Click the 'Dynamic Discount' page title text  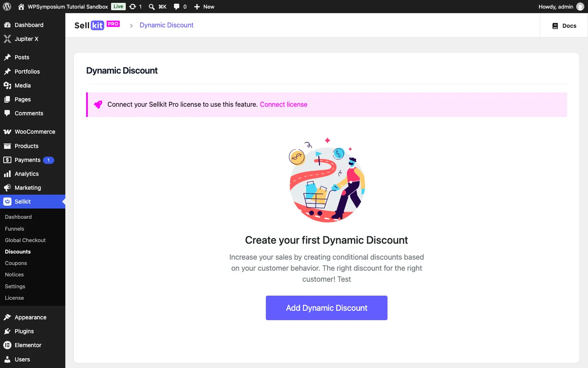122,70
